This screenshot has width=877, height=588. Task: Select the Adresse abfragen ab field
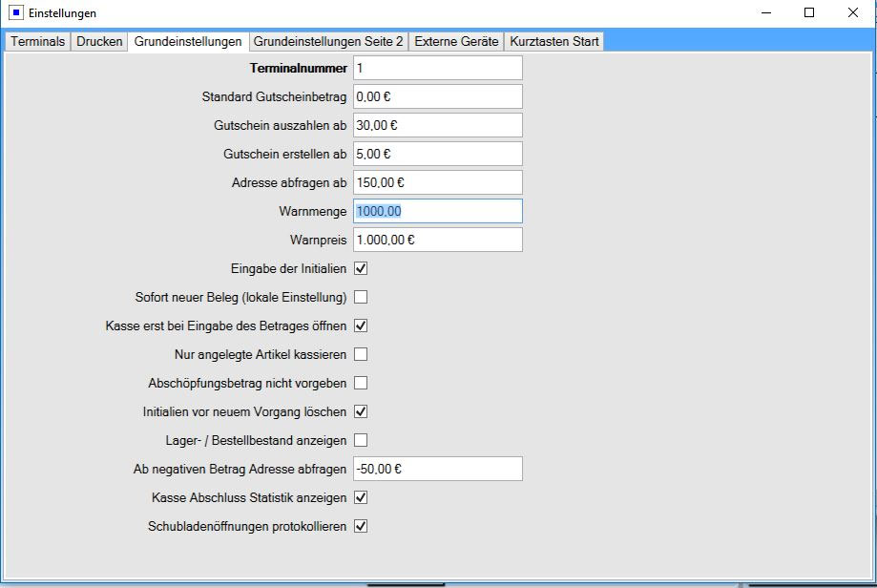(437, 182)
